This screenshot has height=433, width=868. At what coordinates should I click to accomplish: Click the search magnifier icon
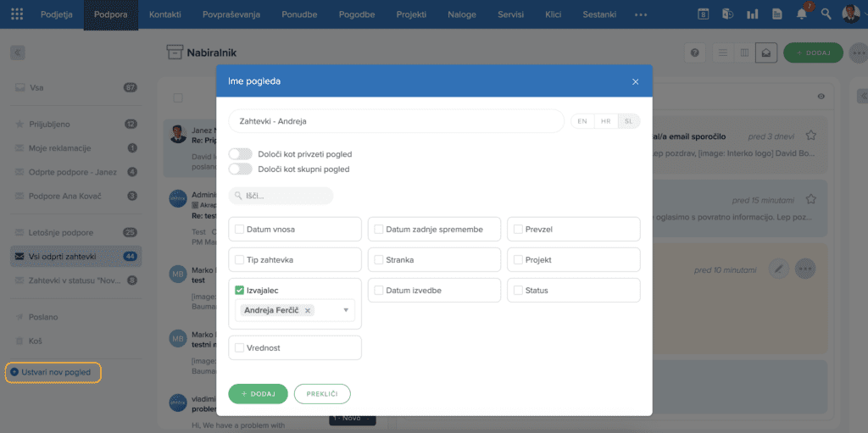(x=826, y=14)
